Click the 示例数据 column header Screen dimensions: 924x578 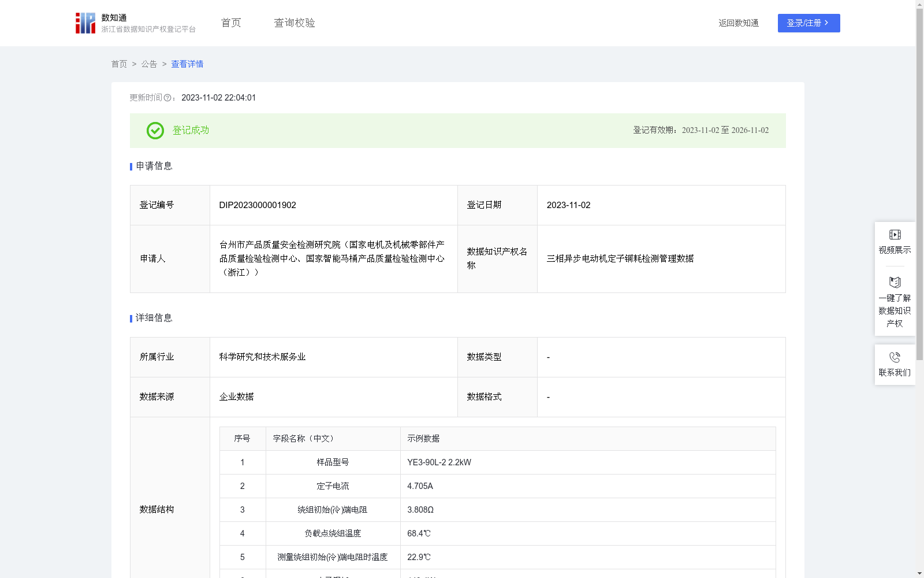pos(588,439)
